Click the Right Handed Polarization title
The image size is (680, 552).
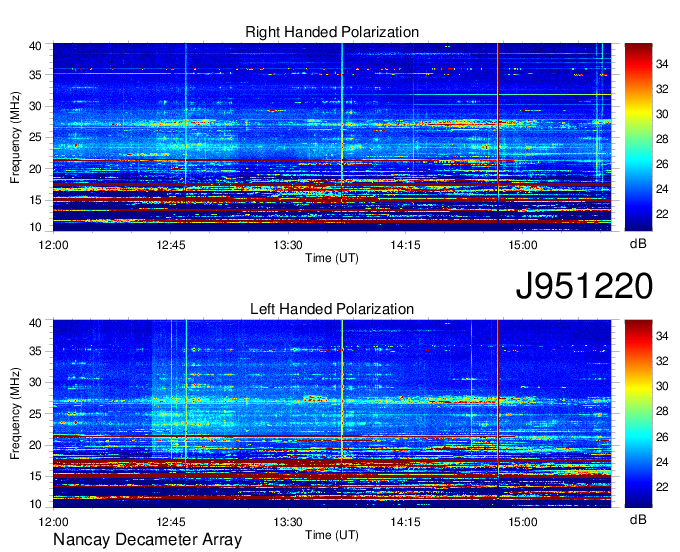click(332, 32)
